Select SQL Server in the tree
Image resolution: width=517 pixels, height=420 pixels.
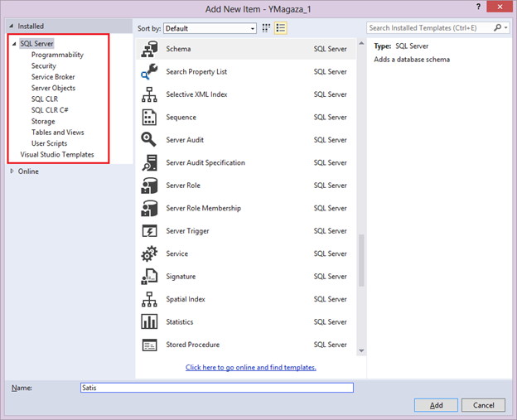point(36,44)
